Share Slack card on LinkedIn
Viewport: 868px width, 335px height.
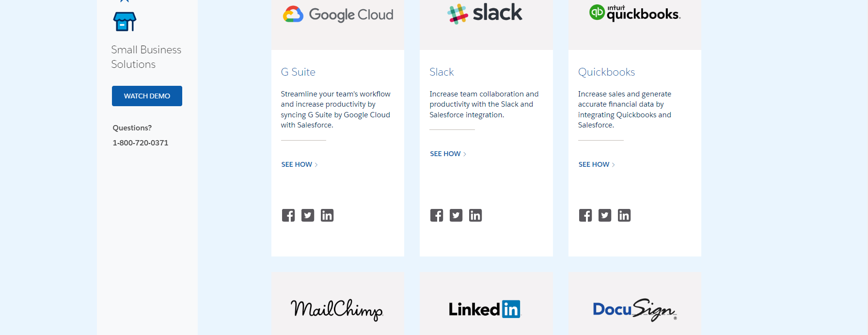tap(475, 215)
